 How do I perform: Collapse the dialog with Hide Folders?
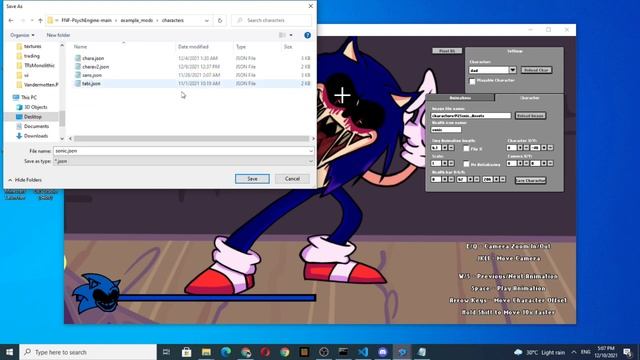(25, 180)
